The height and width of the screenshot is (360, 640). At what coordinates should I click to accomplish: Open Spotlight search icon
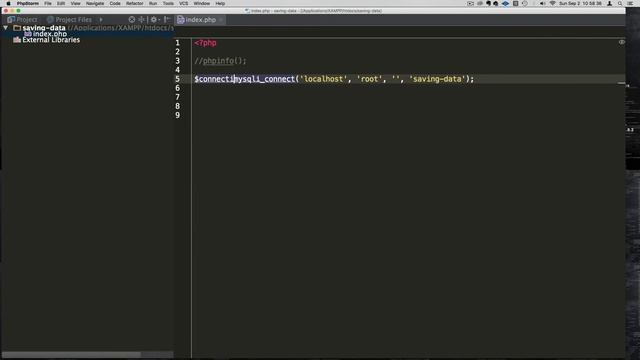pyautogui.click(x=620, y=3)
